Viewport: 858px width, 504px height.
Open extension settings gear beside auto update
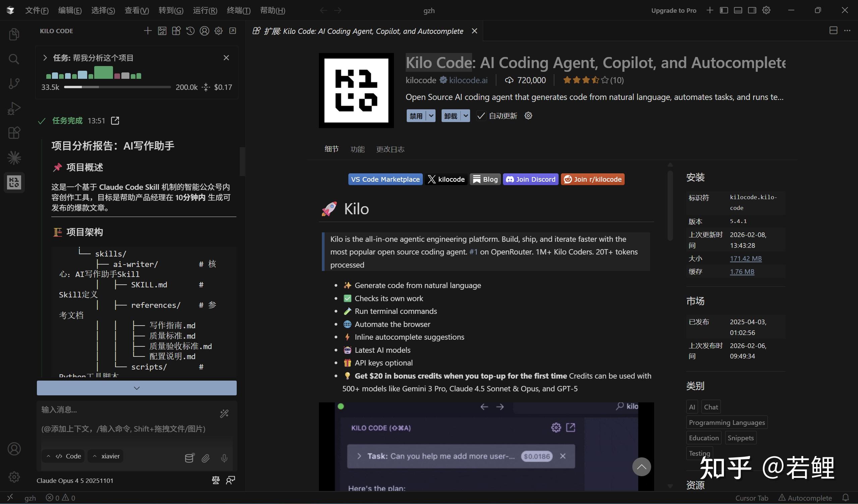pyautogui.click(x=528, y=116)
